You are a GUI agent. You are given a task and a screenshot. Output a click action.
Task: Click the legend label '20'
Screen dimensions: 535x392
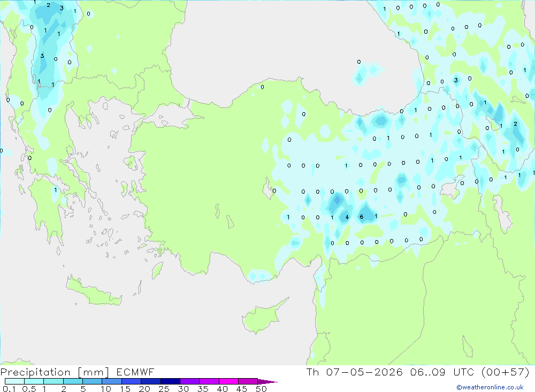tap(144, 389)
